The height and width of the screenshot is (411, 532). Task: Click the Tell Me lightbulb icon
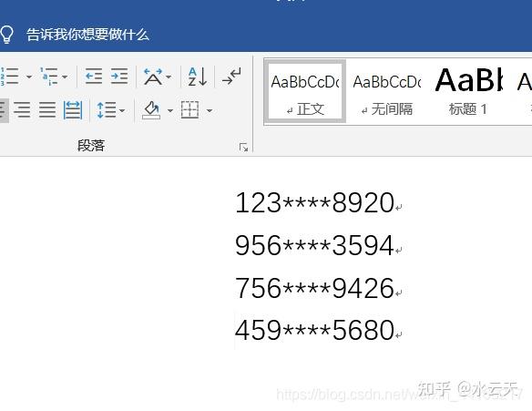click(x=6, y=35)
